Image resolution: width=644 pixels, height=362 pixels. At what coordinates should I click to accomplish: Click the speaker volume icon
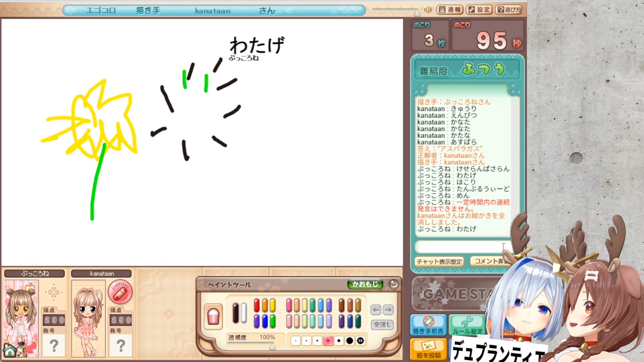point(428,10)
